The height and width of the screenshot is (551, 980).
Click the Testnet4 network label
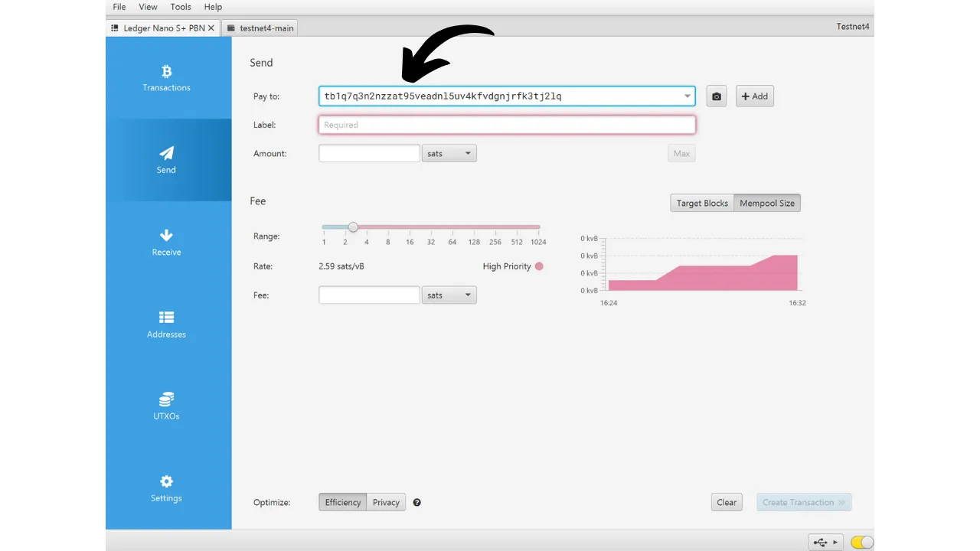point(854,27)
